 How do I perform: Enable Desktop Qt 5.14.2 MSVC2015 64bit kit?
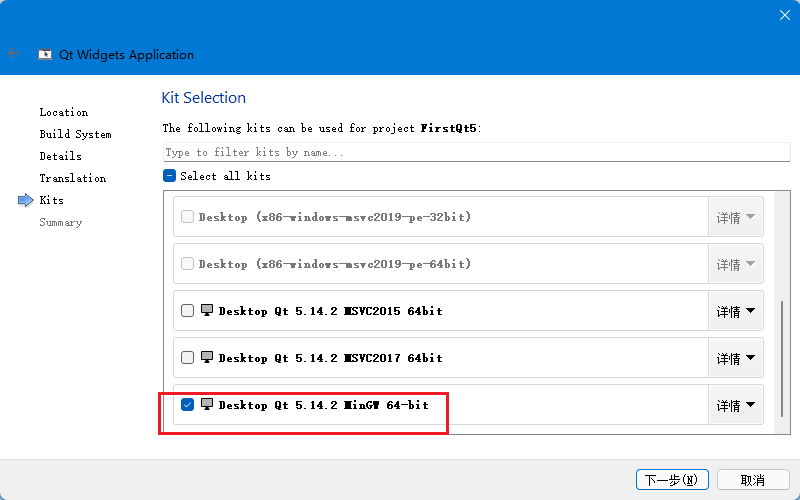[187, 311]
